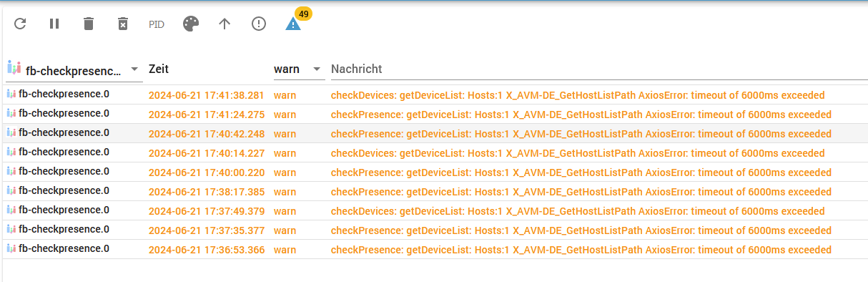The image size is (868, 282).
Task: Click the checkDevices message at 17:37:49.379
Action: (x=578, y=211)
